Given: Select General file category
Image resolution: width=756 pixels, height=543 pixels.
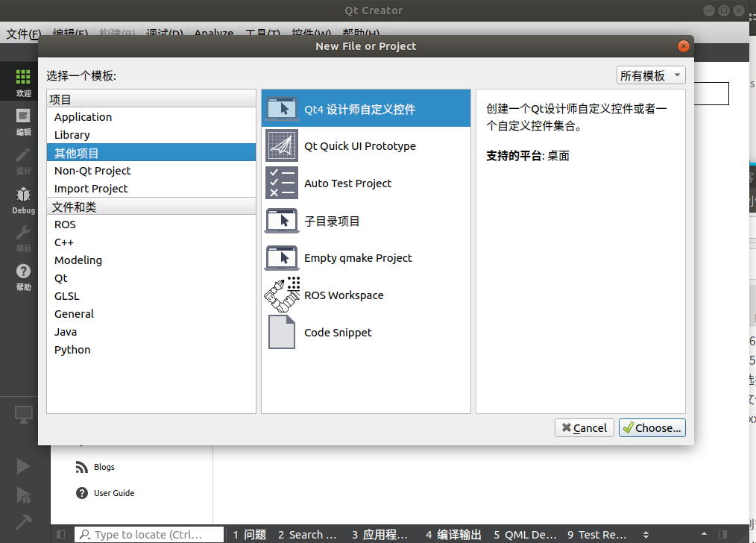Looking at the screenshot, I should click(151, 313).
